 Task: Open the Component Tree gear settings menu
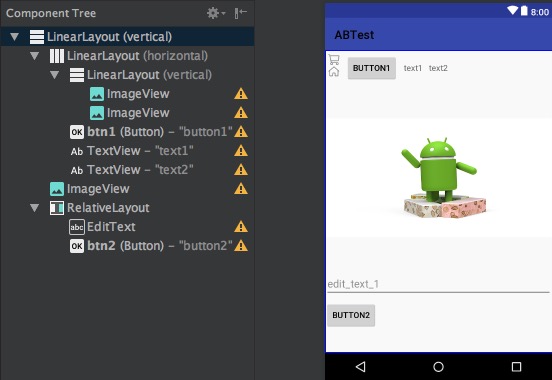[x=215, y=13]
